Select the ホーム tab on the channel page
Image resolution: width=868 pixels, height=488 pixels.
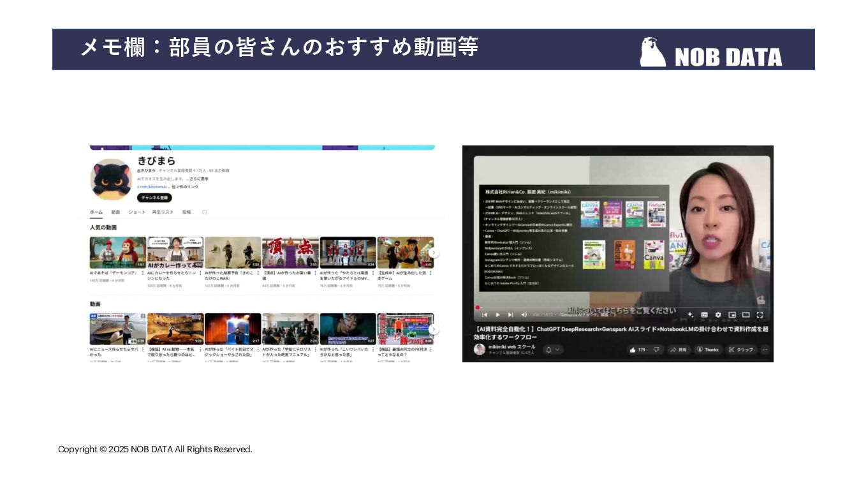click(96, 212)
